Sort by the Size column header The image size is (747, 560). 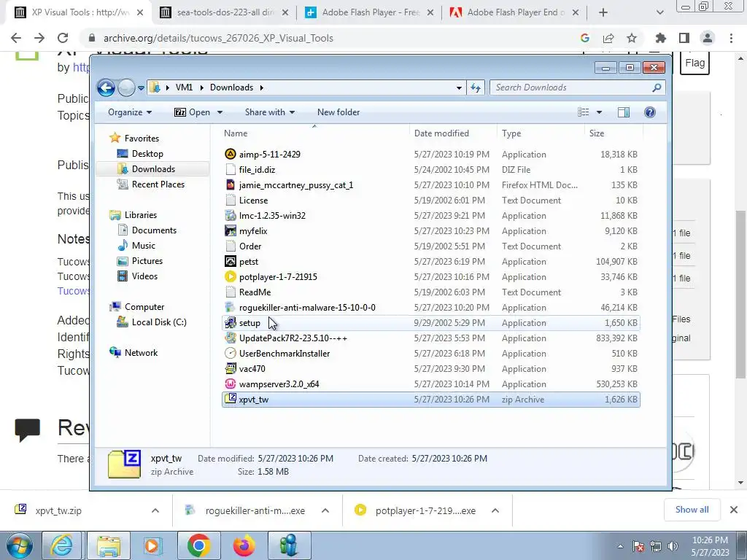pyautogui.click(x=612, y=134)
